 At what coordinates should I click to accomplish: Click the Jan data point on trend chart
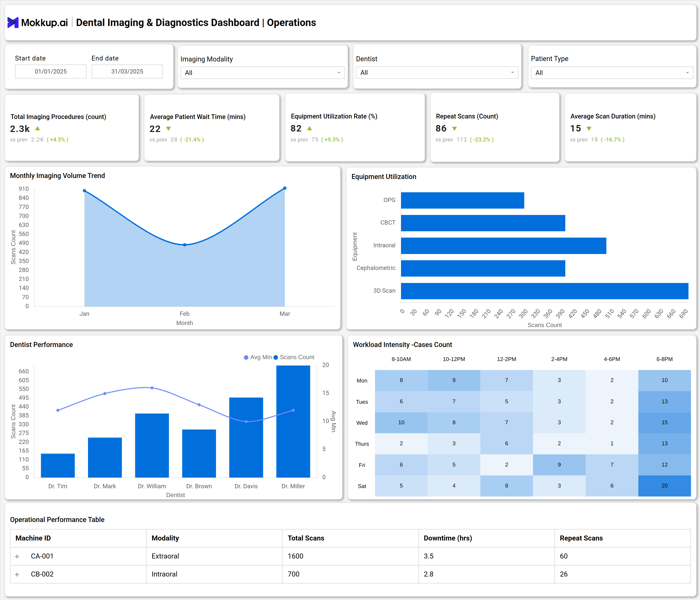pos(84,191)
